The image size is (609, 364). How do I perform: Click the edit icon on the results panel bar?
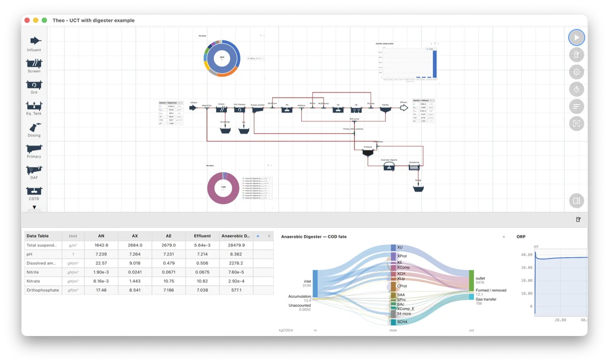coord(579,220)
